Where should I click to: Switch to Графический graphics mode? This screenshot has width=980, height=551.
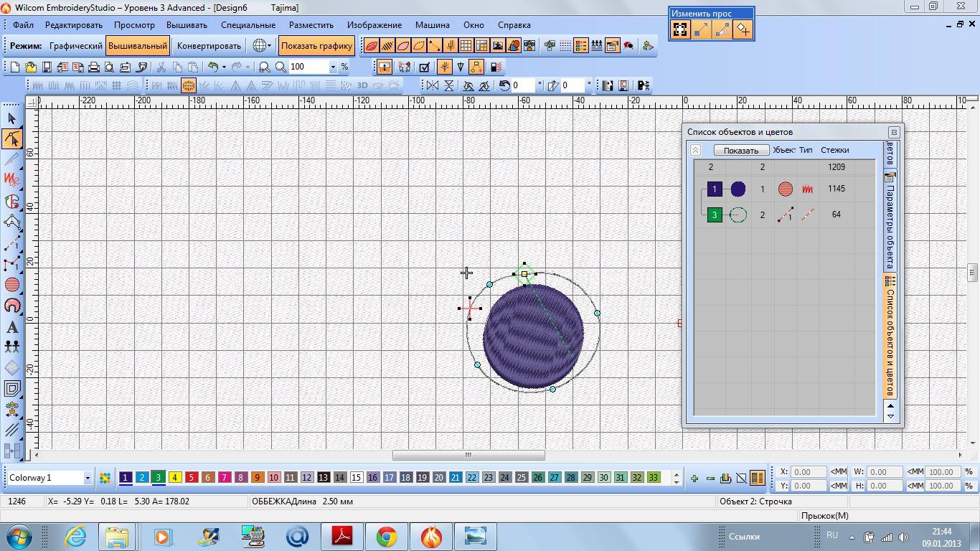point(75,46)
